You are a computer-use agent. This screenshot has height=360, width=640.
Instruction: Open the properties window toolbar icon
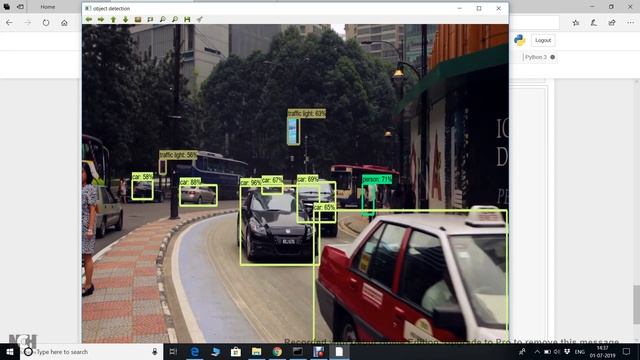click(x=199, y=19)
